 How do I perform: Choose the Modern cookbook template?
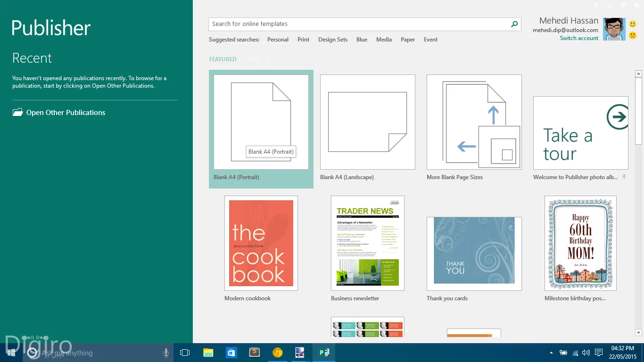261,249
